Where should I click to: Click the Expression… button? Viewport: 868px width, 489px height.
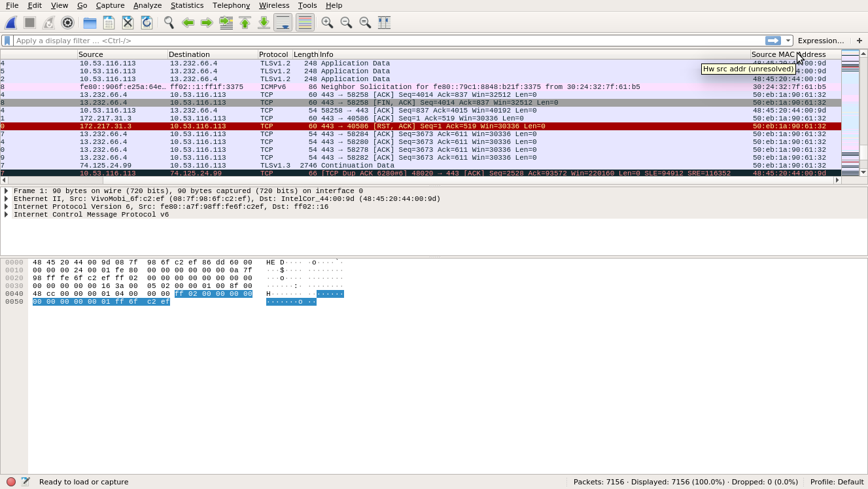(821, 41)
